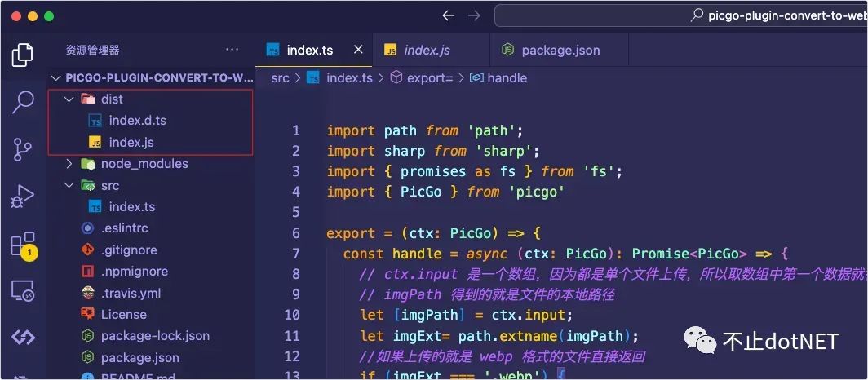
Task: Click the handle breadcrumb segment
Action: click(x=507, y=78)
